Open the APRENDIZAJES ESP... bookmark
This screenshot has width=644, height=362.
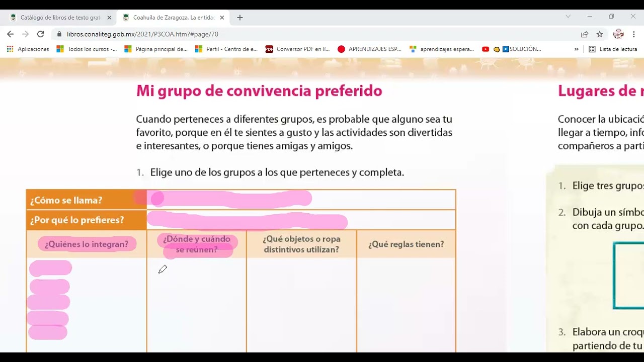point(369,49)
